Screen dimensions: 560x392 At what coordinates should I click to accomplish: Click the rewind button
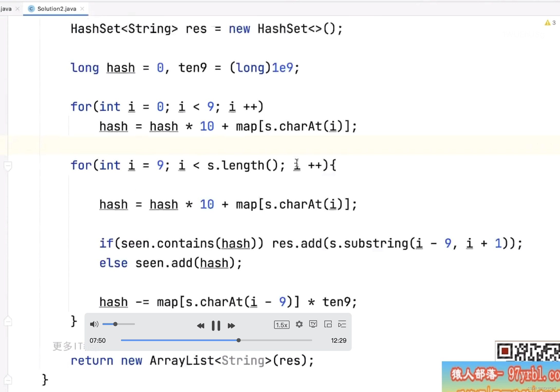point(200,326)
